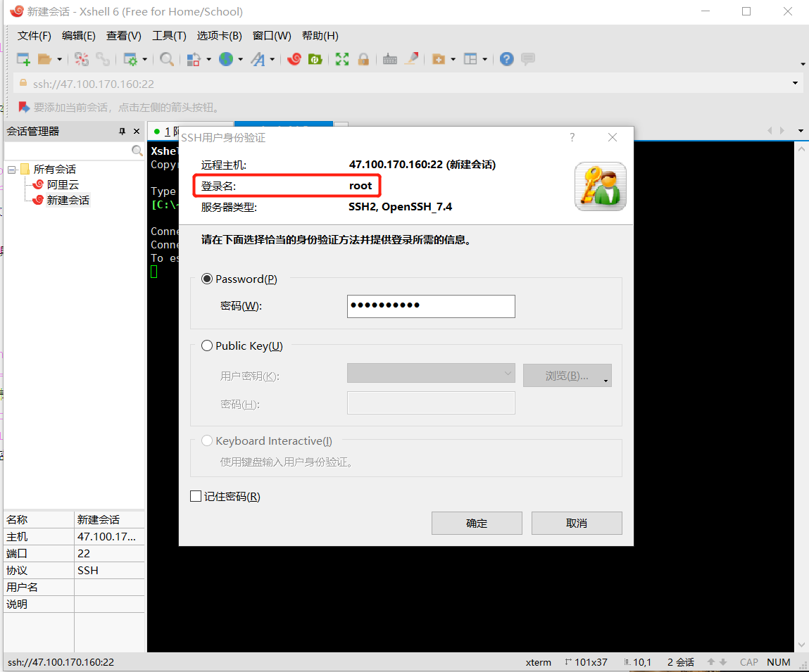Open the compose bar keyboard icon
Viewport: 809px width, 672px height.
[389, 58]
